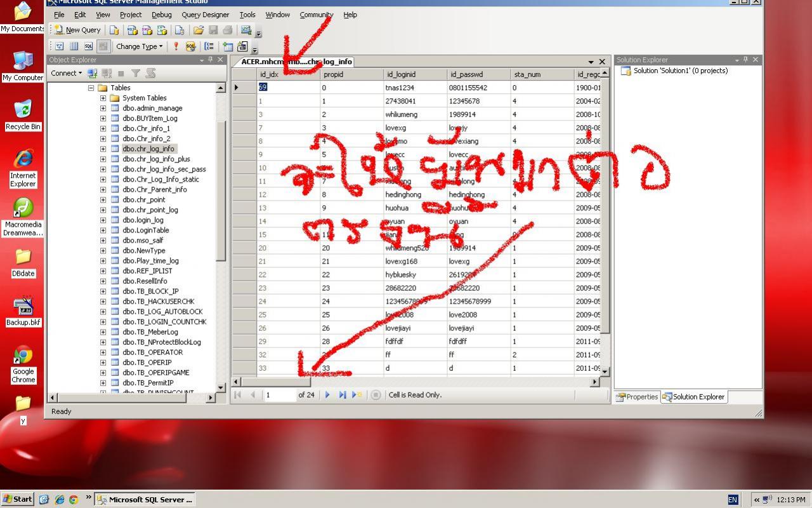This screenshot has width=812, height=508.
Task: Open the Google Chrome desktop icon
Action: pyautogui.click(x=23, y=364)
